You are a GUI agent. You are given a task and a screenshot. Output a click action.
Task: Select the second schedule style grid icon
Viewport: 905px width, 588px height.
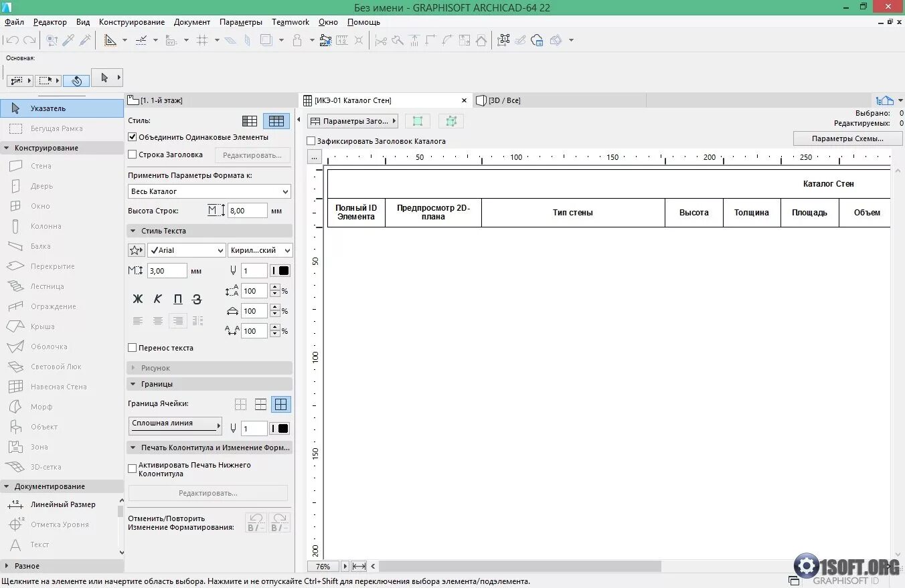pyautogui.click(x=276, y=121)
